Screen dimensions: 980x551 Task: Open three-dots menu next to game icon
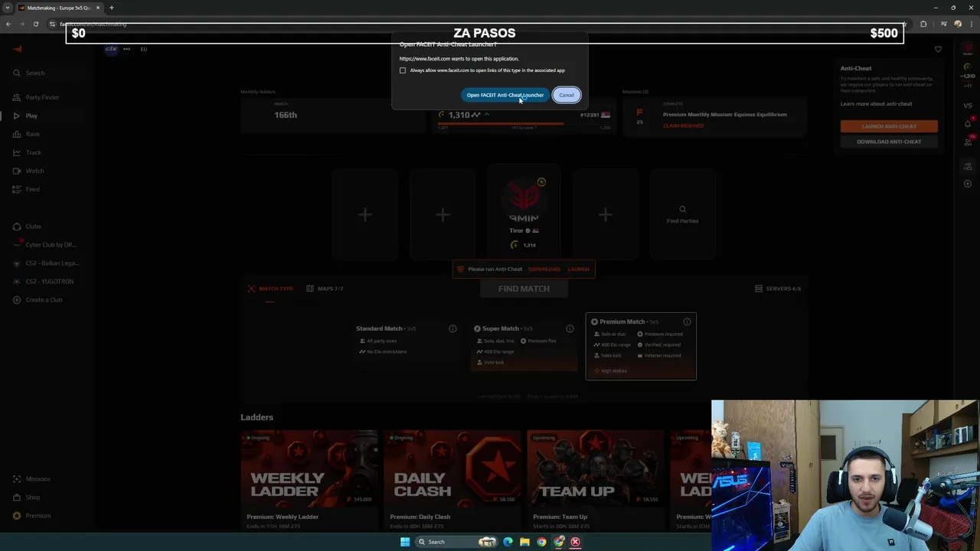(126, 49)
